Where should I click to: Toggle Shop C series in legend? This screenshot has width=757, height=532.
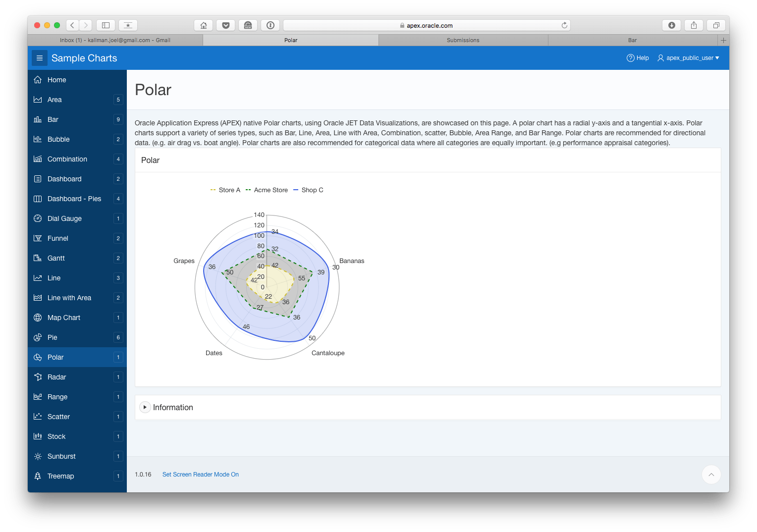click(308, 190)
